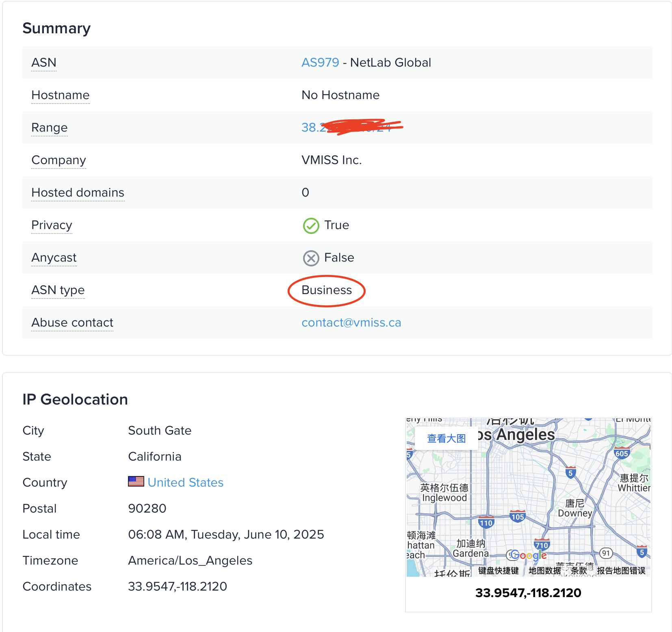Click the Downey label on the map

(x=574, y=513)
